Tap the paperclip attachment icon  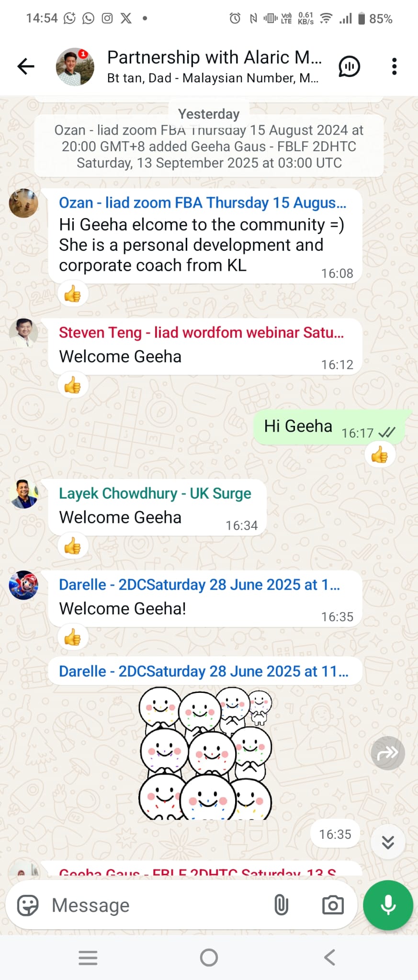tap(281, 905)
